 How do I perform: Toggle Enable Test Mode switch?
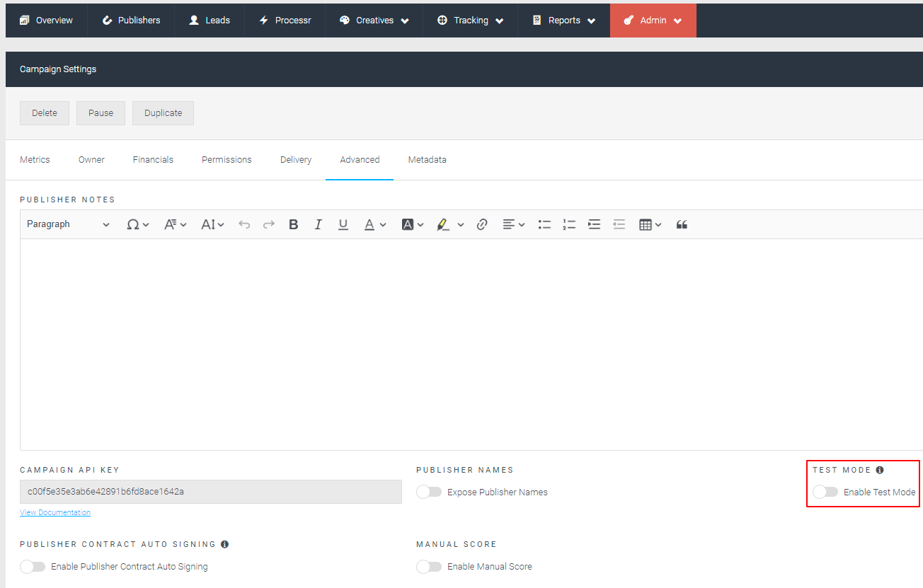tap(825, 492)
